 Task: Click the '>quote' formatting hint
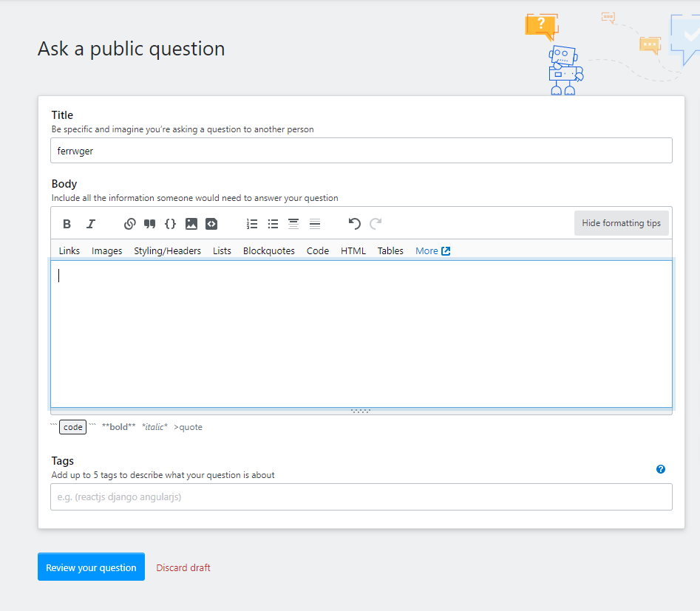[188, 427]
